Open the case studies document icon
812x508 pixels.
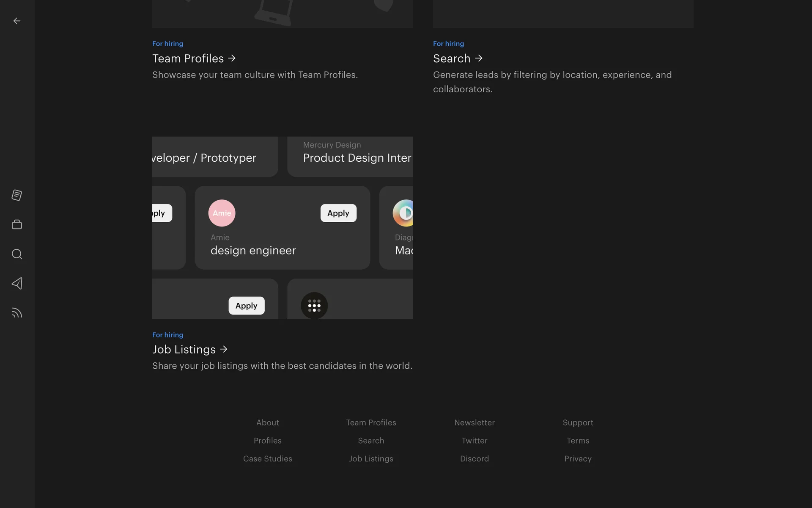point(17,195)
